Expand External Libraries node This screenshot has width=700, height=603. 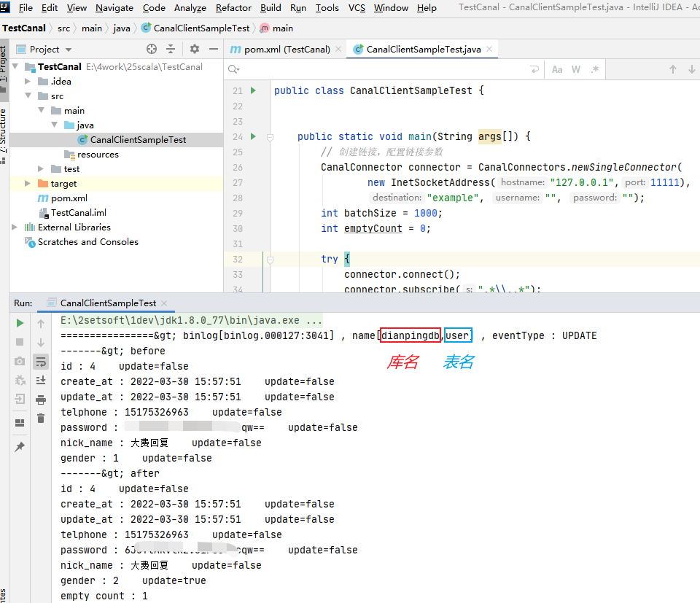coord(15,227)
